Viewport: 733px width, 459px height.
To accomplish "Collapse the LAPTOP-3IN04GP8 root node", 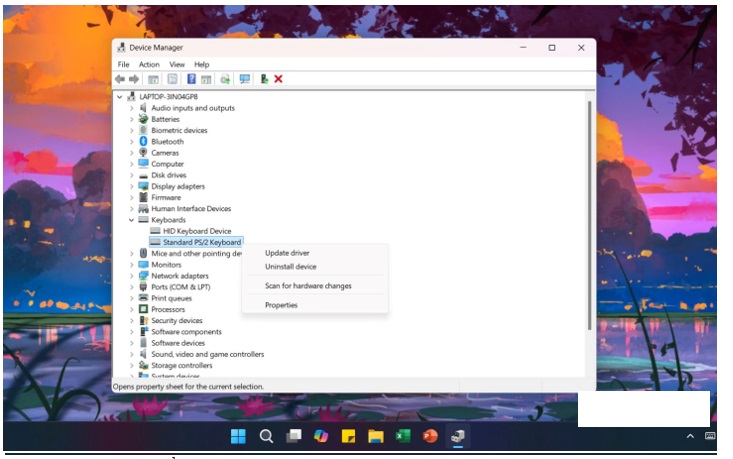I will pos(120,97).
